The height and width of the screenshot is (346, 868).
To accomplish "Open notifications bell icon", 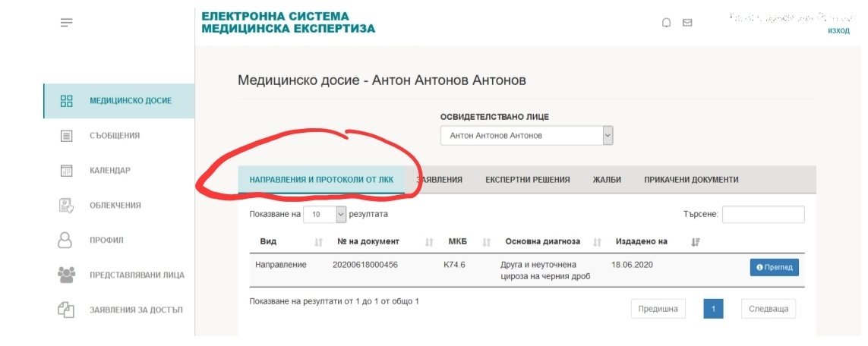I will (667, 23).
